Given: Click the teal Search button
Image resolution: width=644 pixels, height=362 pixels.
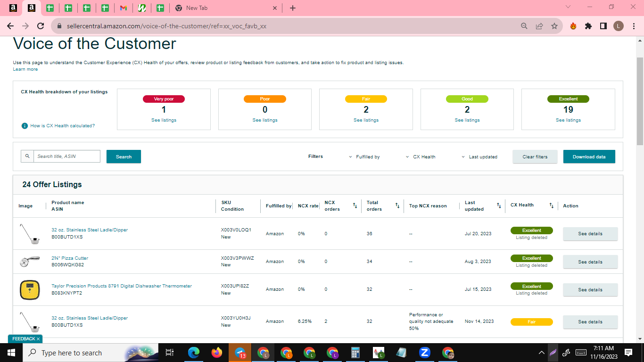Looking at the screenshot, I should 124,156.
